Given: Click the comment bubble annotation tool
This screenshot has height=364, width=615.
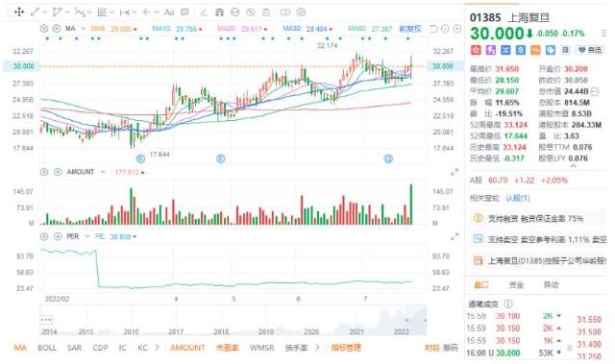Looking at the screenshot, I should (x=184, y=12).
